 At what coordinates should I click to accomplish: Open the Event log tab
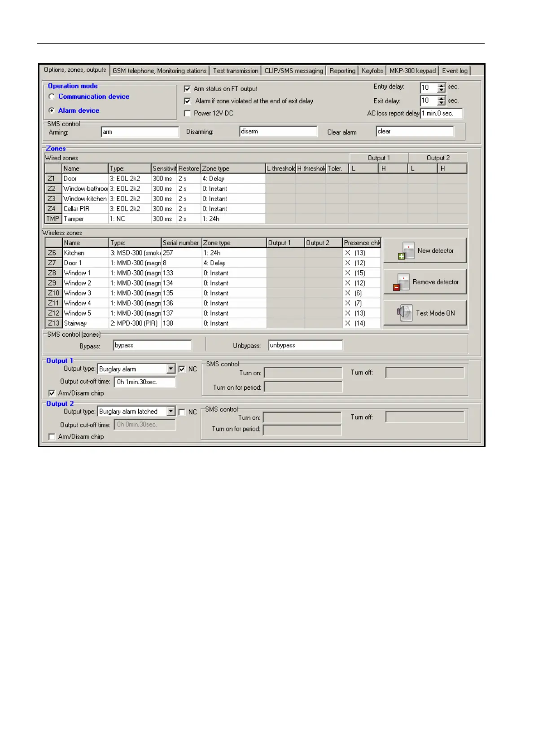[455, 71]
